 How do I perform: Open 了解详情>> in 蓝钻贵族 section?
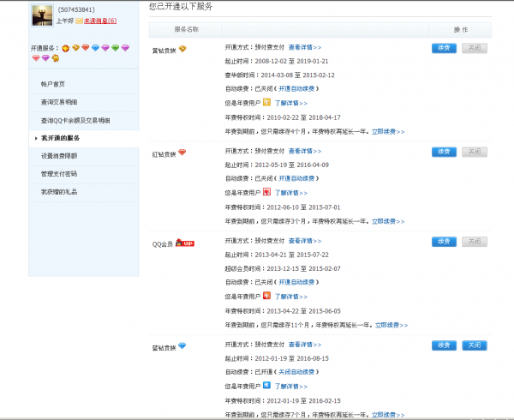pos(291,387)
